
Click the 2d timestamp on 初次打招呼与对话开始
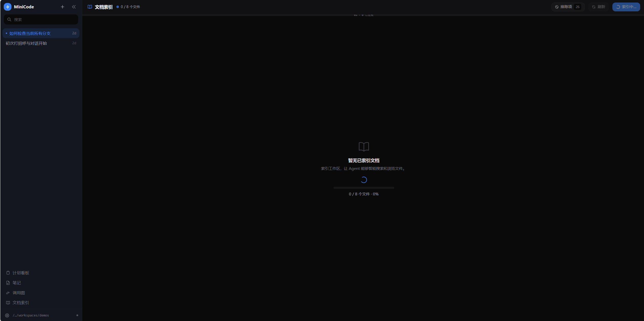74,43
